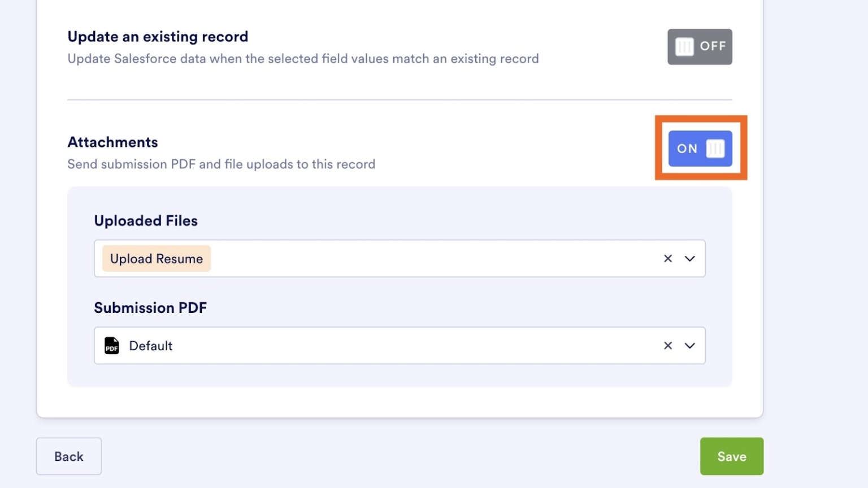Screen dimensions: 868x488
Task: Click the Attachments section heading
Action: [112, 142]
